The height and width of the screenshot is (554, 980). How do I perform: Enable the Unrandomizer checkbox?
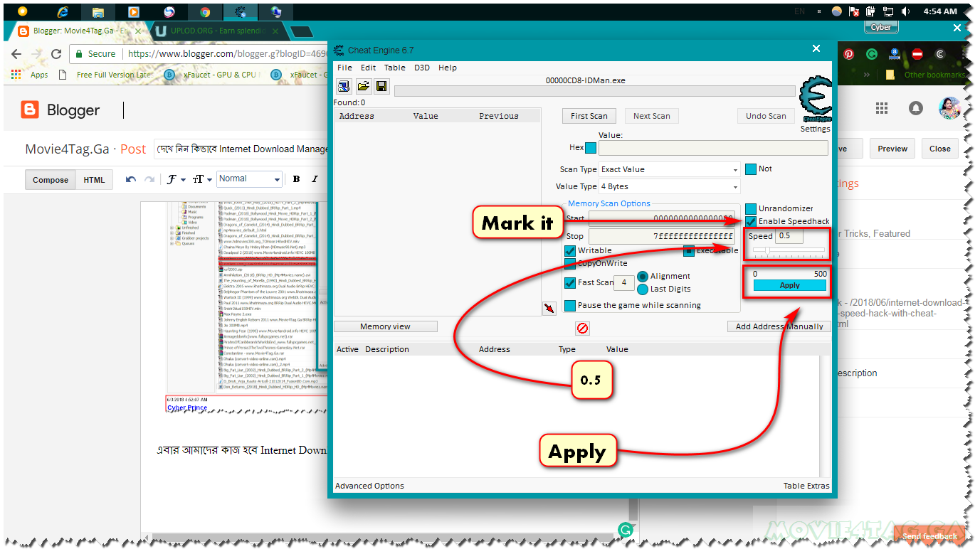tap(751, 209)
